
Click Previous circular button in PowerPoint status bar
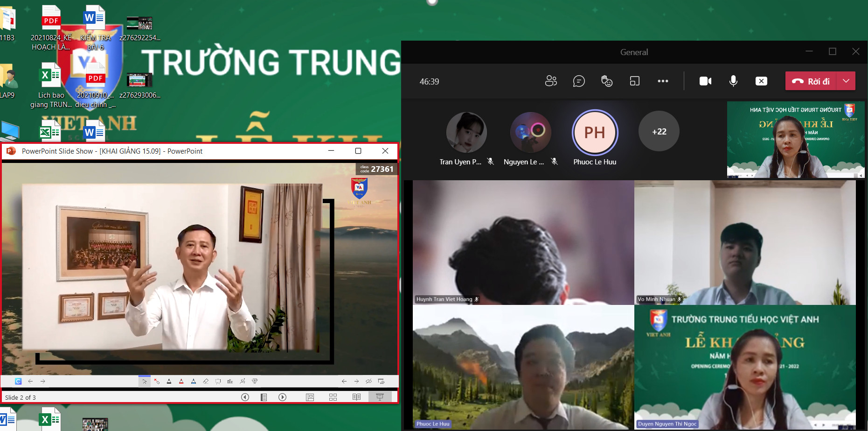245,397
